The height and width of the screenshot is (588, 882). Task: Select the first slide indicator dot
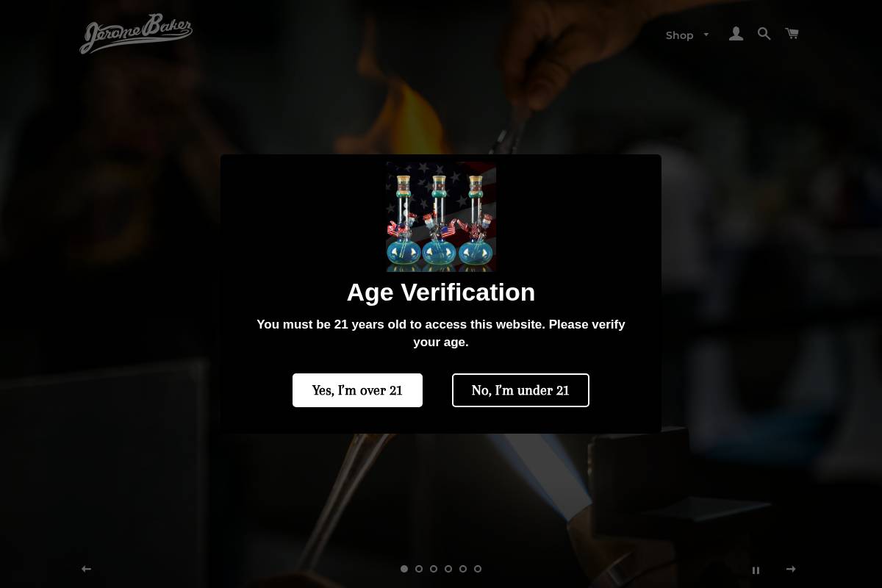point(404,569)
